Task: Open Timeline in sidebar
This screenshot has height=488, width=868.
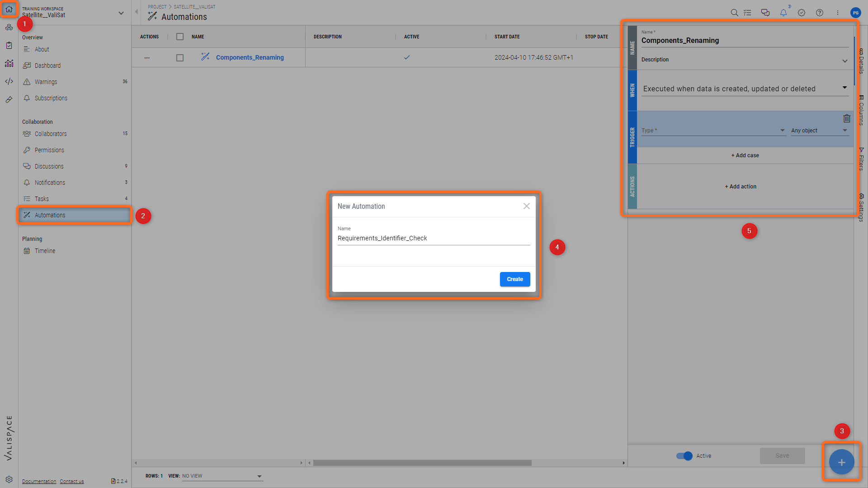Action: click(75, 251)
